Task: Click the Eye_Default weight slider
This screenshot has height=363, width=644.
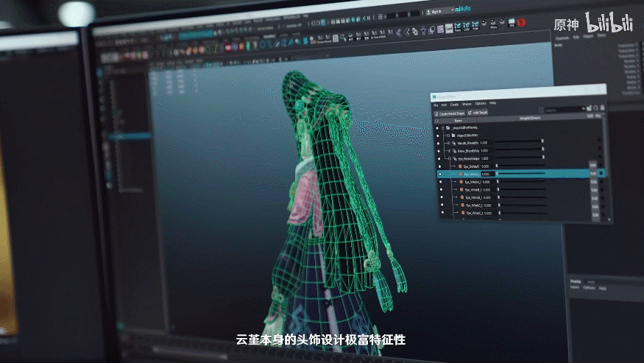Action: [x=520, y=165]
